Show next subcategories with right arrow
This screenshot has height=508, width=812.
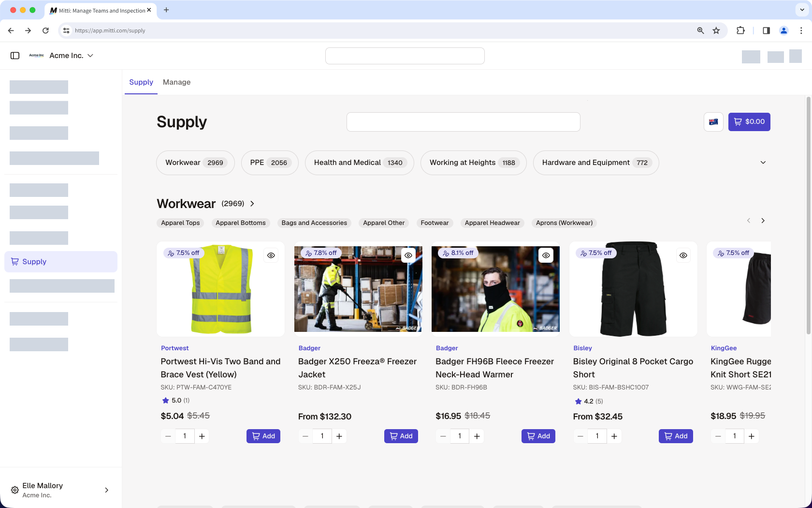point(763,221)
